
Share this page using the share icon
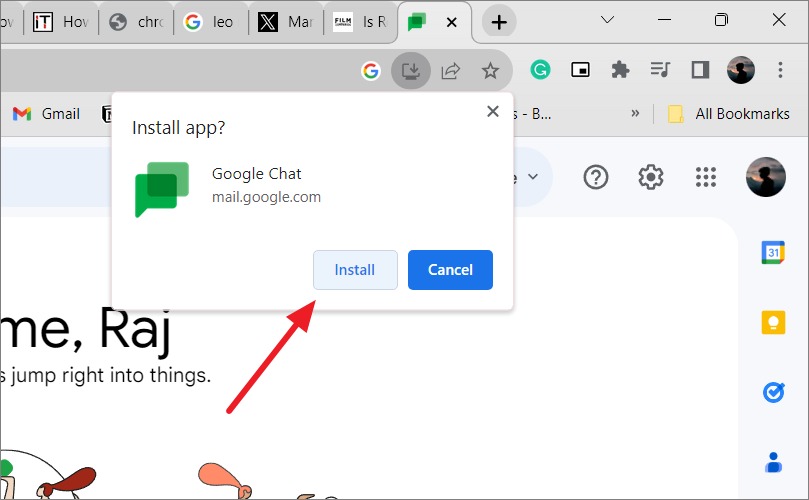450,71
